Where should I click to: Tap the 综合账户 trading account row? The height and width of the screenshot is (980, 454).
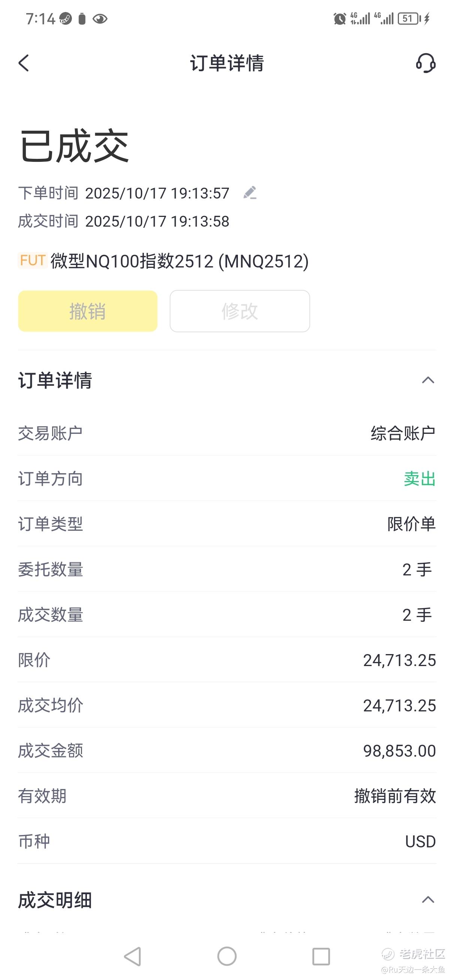[227, 433]
